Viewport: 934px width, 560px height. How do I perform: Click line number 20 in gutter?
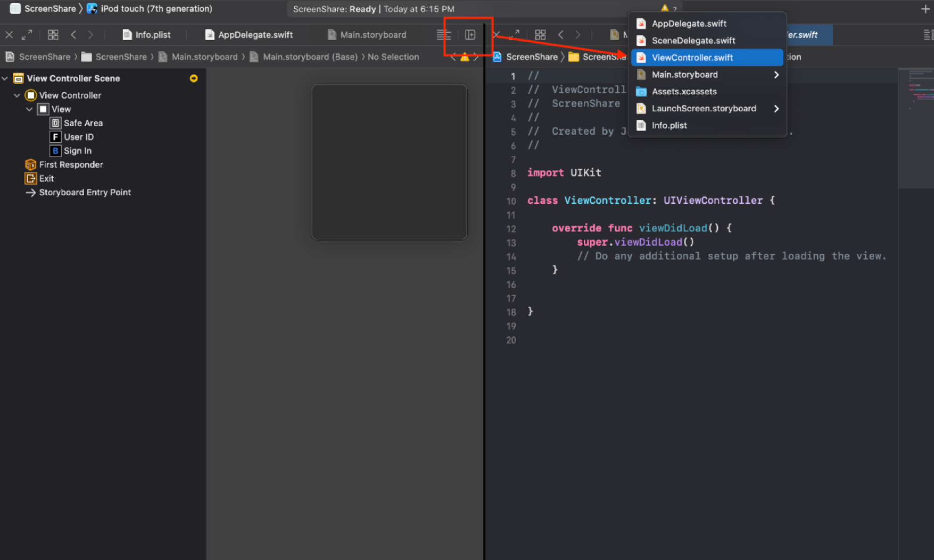point(511,340)
